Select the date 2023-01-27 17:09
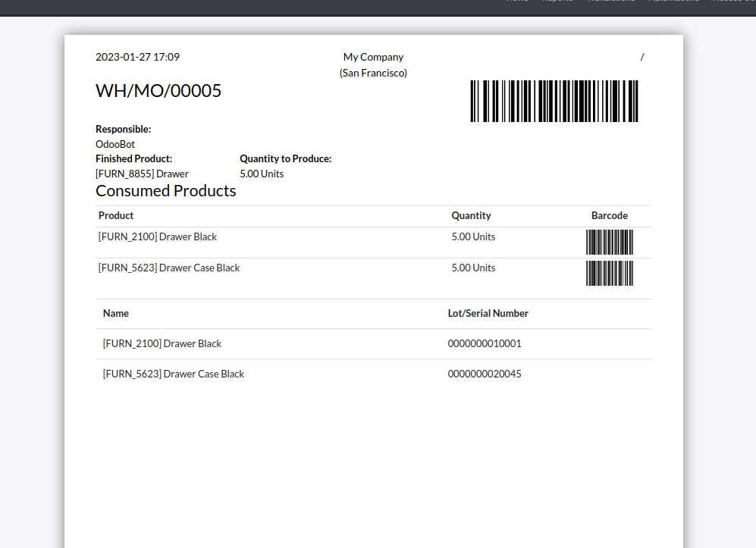756x548 pixels. coord(137,57)
